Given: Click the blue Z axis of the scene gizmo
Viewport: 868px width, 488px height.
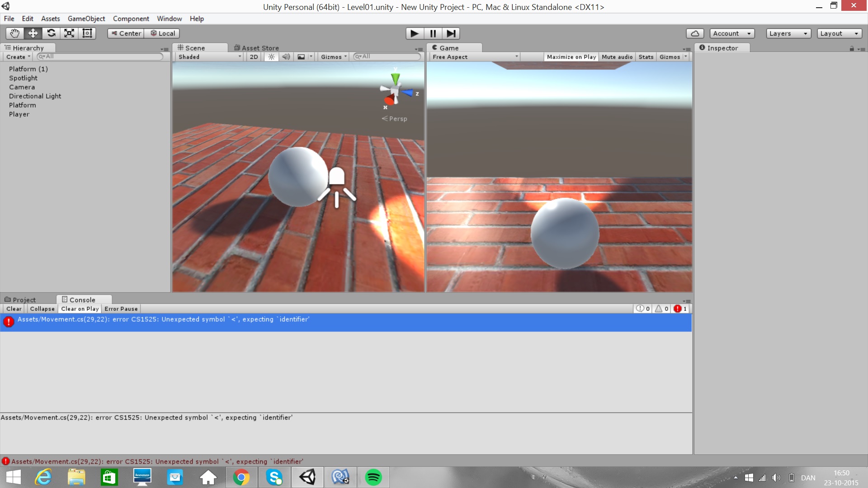Looking at the screenshot, I should 408,93.
